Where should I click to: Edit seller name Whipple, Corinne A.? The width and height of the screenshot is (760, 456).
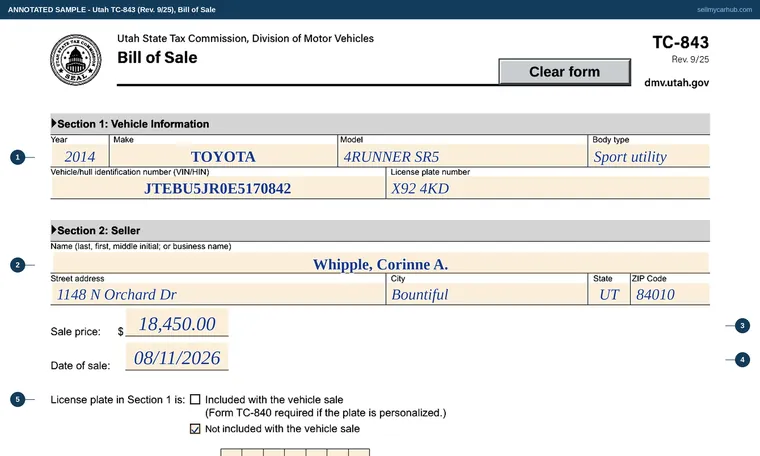(380, 263)
